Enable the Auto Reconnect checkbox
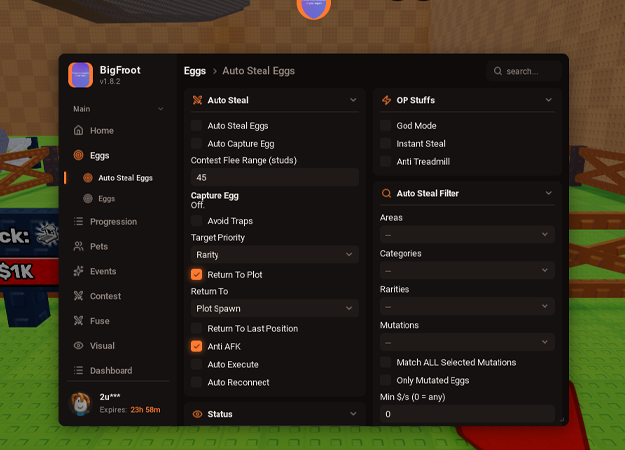 (x=197, y=382)
